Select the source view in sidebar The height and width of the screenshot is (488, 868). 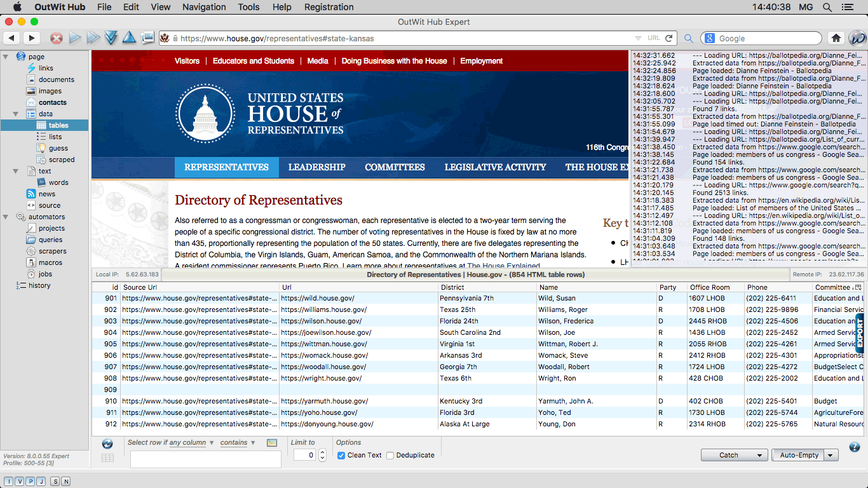click(x=50, y=205)
